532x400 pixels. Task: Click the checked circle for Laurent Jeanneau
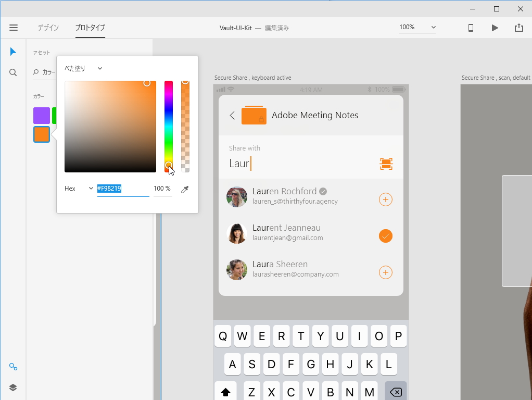click(x=385, y=236)
